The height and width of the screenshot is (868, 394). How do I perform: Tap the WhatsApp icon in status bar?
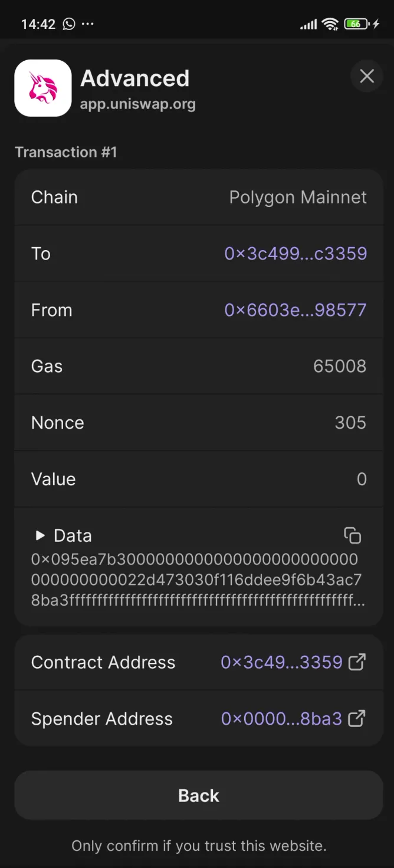(x=68, y=24)
